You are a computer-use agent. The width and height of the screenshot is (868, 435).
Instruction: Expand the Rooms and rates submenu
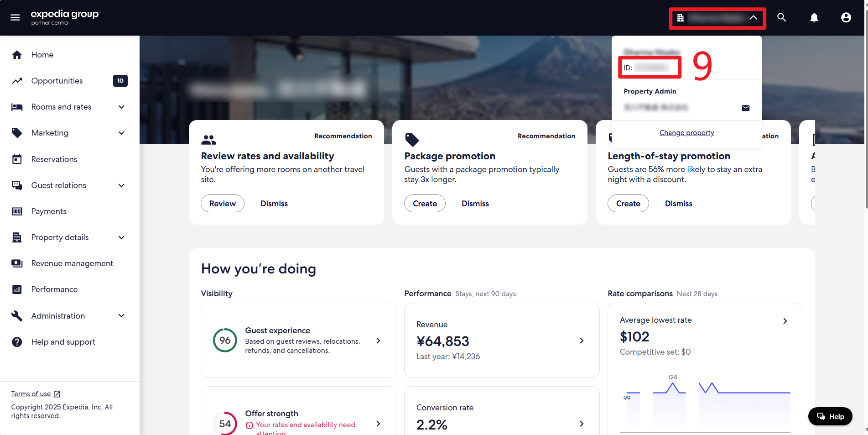click(x=121, y=107)
